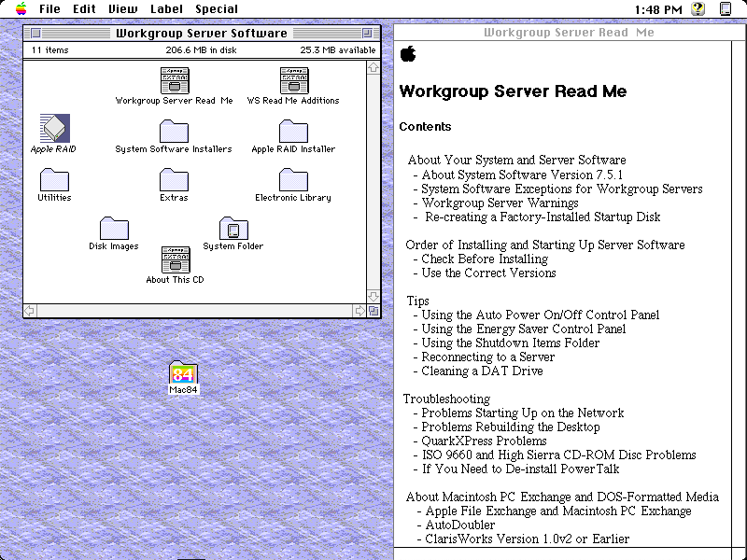747x560 pixels.
Task: Select the Disk Images folder
Action: [114, 228]
